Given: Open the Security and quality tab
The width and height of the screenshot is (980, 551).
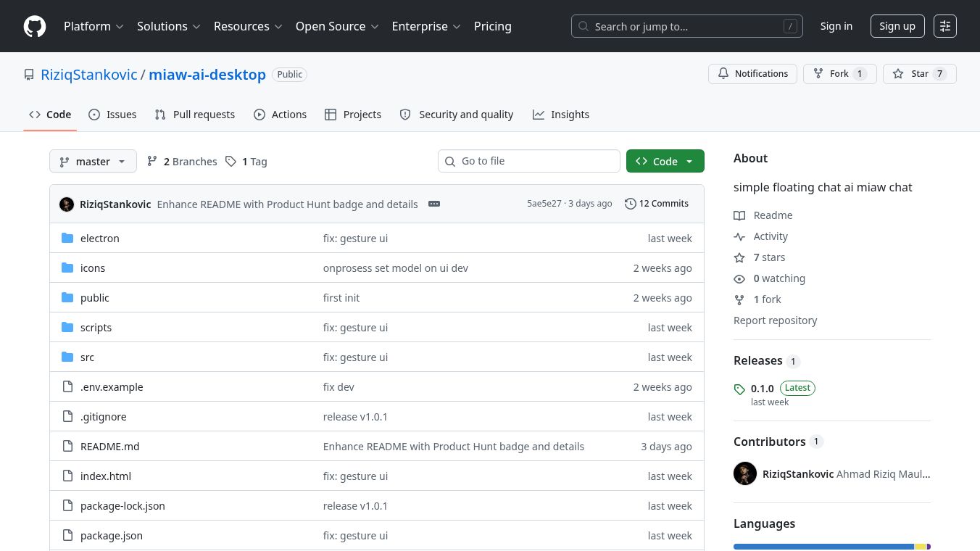Looking at the screenshot, I should [457, 115].
